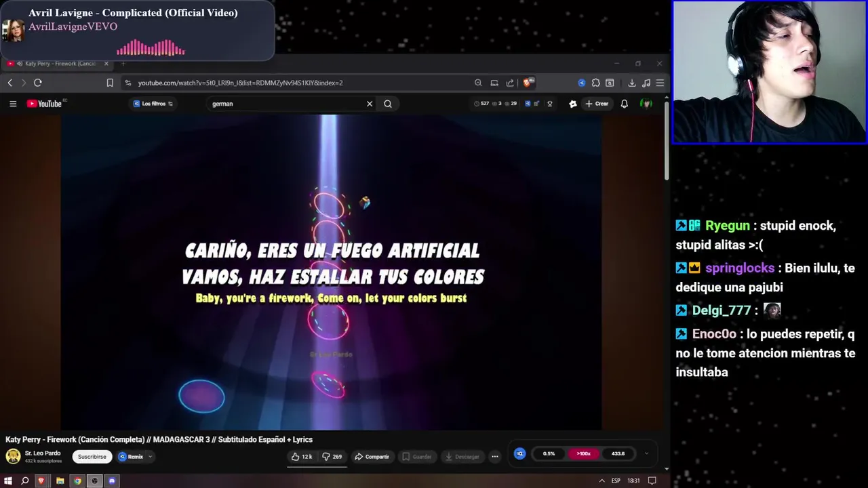Expand the stats bar chevron
This screenshot has height=488, width=868.
point(646,453)
